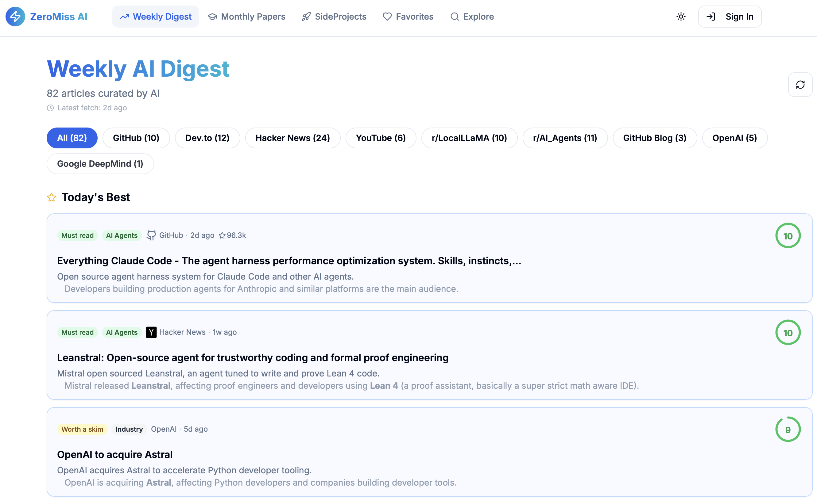817x504 pixels.
Task: Toggle the light/dark theme sun icon
Action: [x=681, y=17]
